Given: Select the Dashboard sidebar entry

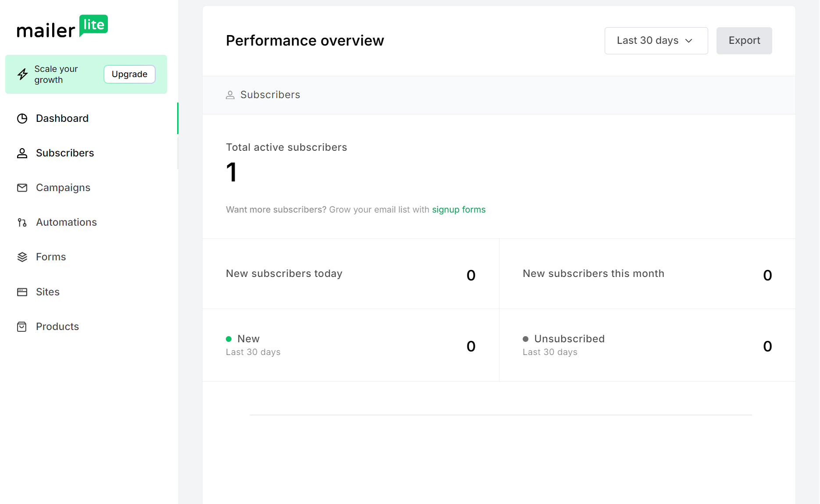Looking at the screenshot, I should (62, 118).
